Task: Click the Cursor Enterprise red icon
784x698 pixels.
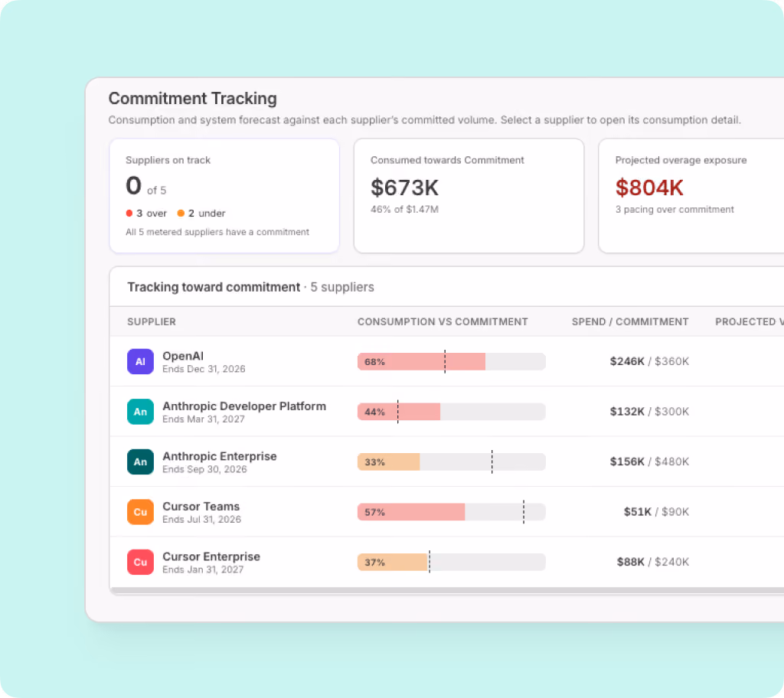Action: click(140, 562)
